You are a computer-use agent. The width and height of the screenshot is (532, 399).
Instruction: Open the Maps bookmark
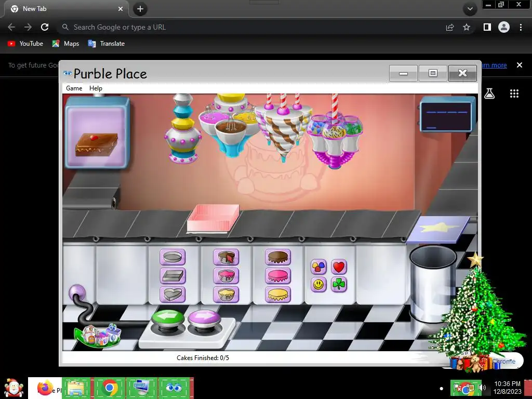click(66, 44)
